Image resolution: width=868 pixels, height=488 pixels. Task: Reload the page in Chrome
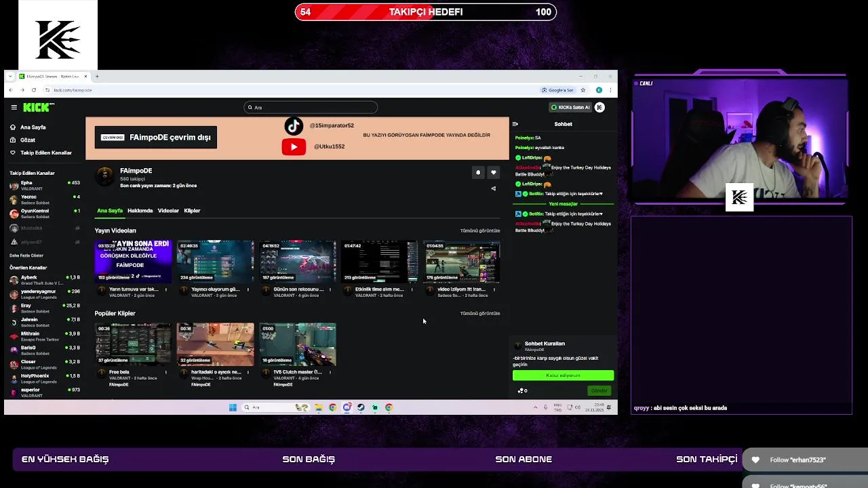pyautogui.click(x=34, y=90)
